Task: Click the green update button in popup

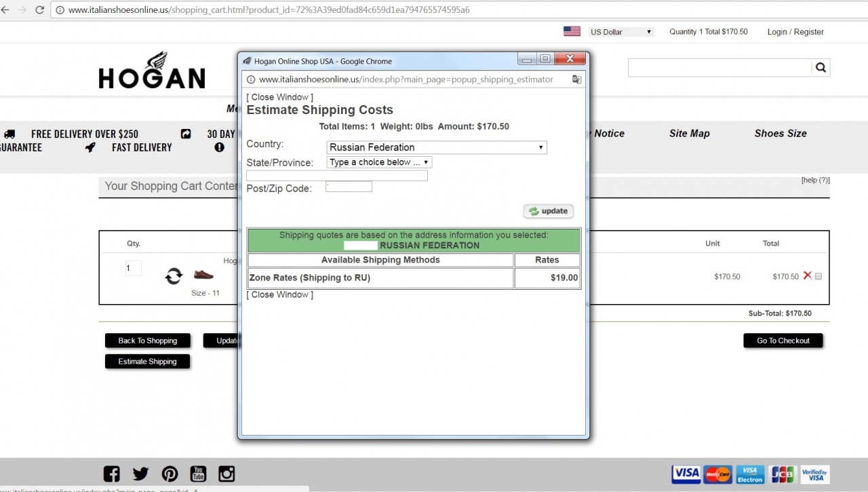Action: 549,211
